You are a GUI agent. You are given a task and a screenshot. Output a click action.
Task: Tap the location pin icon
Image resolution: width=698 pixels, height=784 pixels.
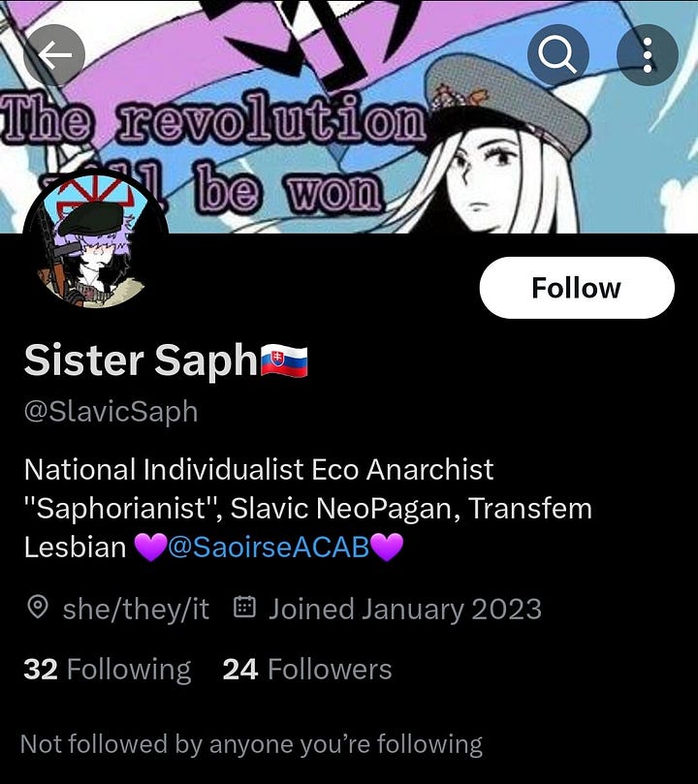(38, 608)
